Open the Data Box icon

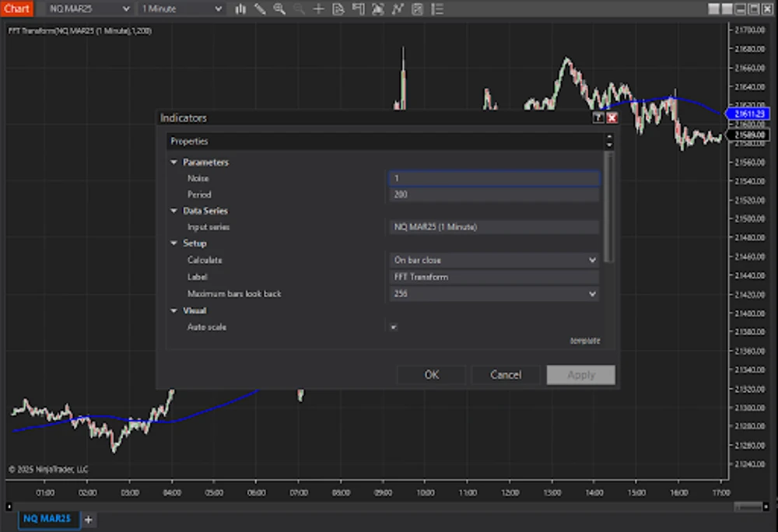tap(338, 9)
